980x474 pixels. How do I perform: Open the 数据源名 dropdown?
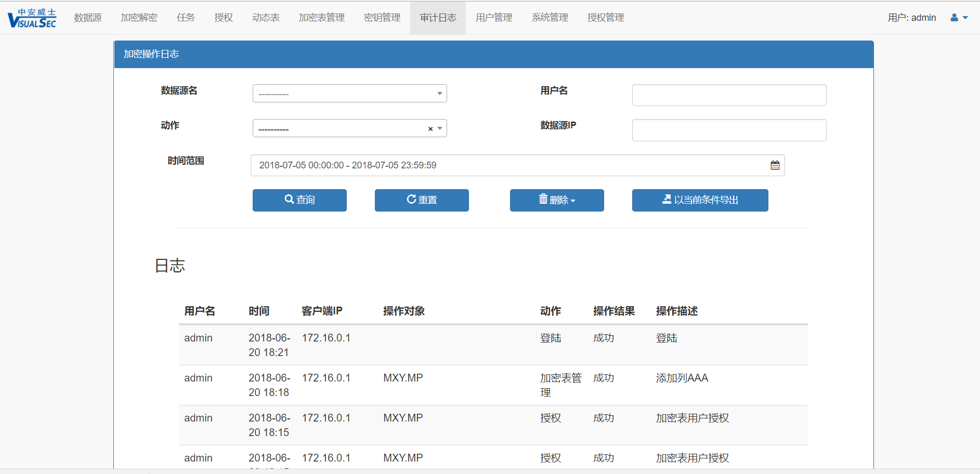(x=350, y=94)
